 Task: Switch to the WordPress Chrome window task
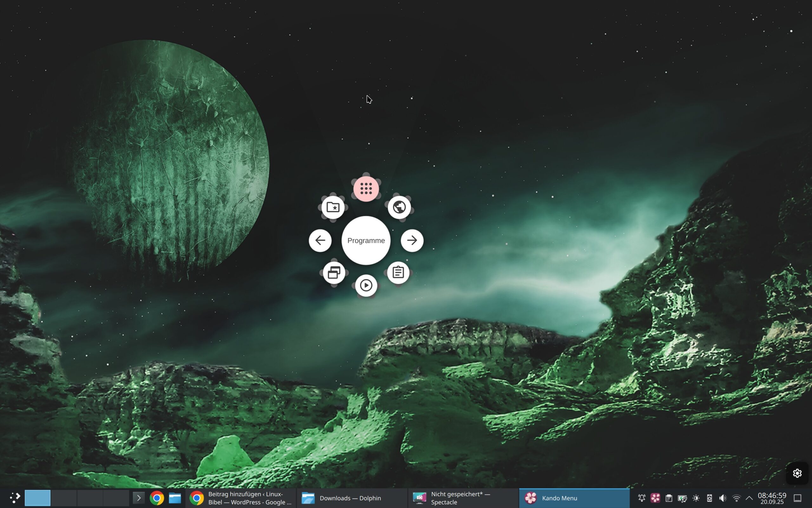point(240,498)
